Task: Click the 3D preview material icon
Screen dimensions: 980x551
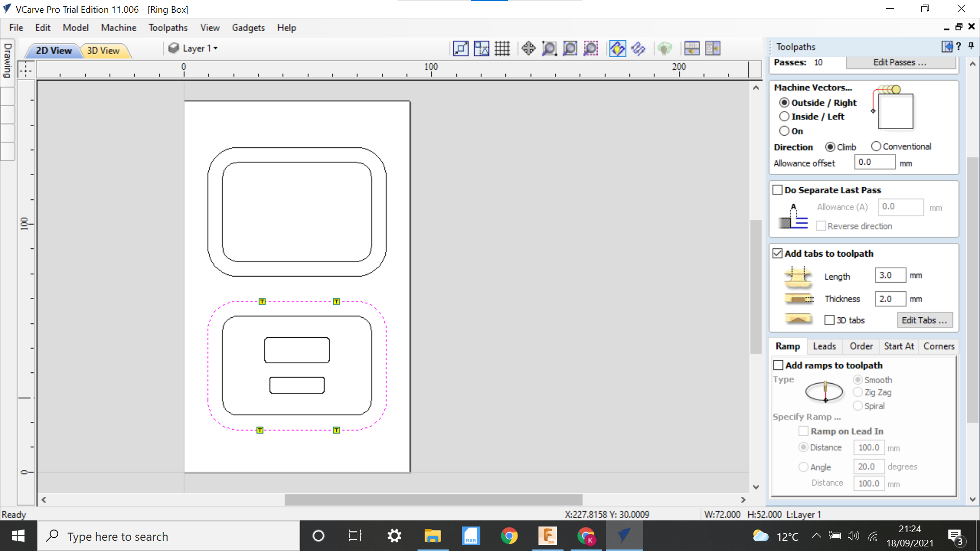Action: click(x=666, y=48)
